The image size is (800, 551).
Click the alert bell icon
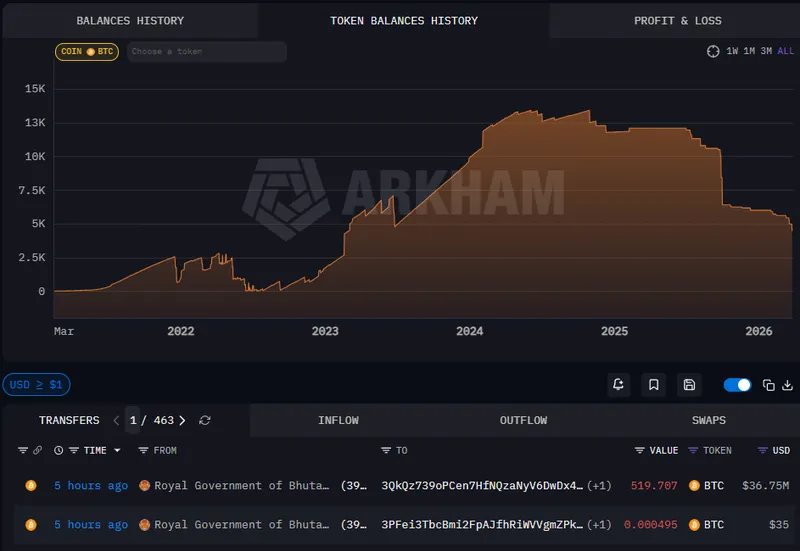coord(619,385)
